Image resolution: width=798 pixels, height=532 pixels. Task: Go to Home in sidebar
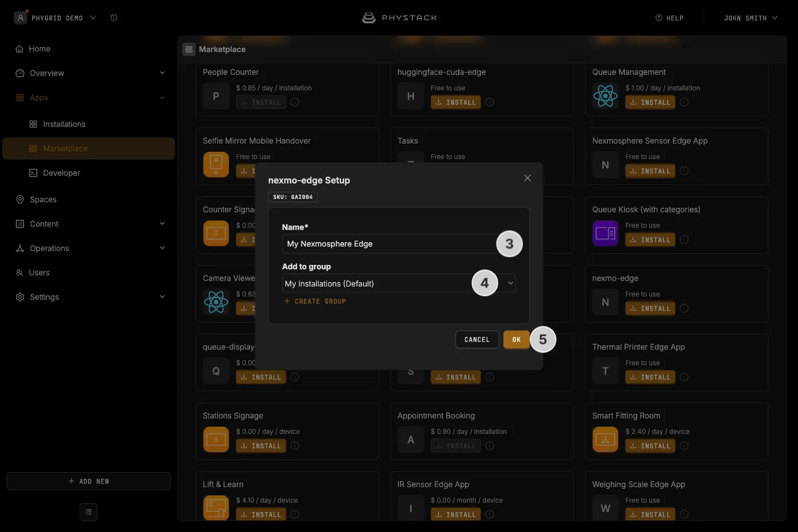coord(89,49)
